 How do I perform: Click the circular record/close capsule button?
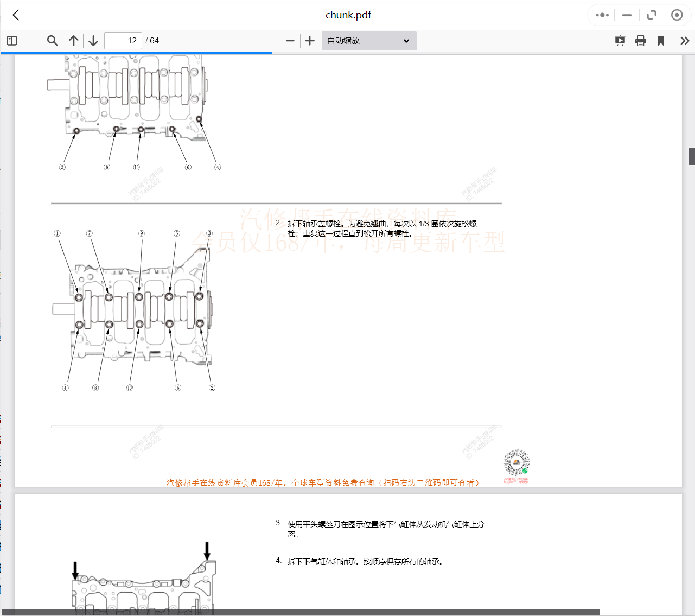point(677,15)
